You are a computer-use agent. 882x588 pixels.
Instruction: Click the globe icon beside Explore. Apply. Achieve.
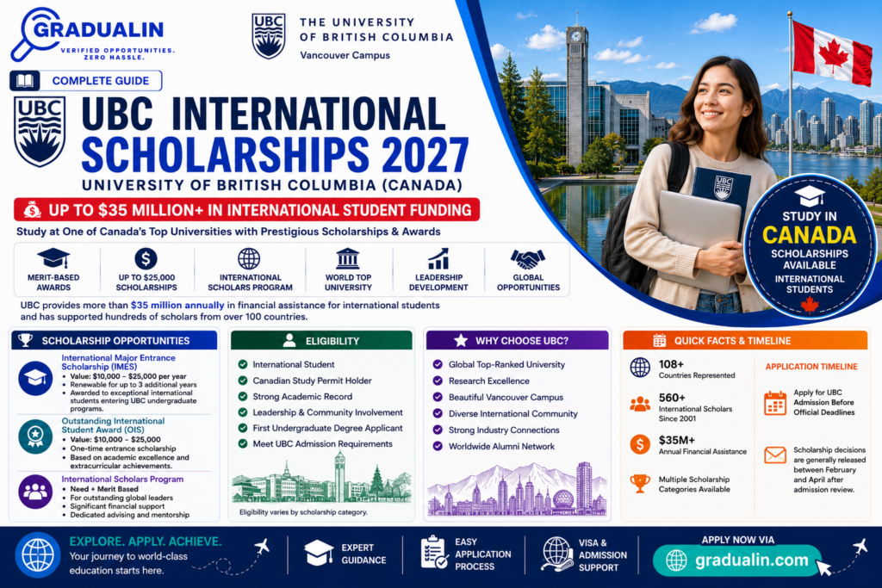tap(38, 555)
